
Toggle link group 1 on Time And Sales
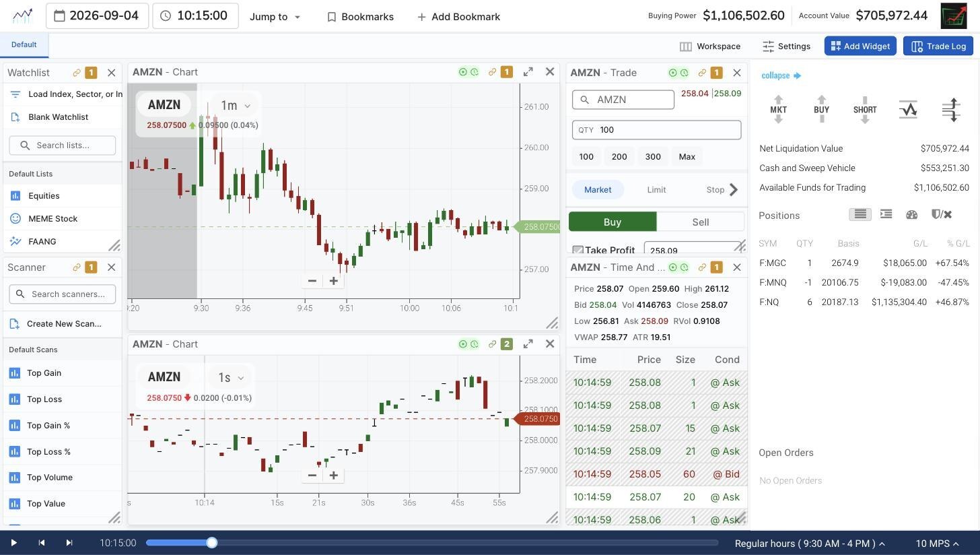[716, 267]
